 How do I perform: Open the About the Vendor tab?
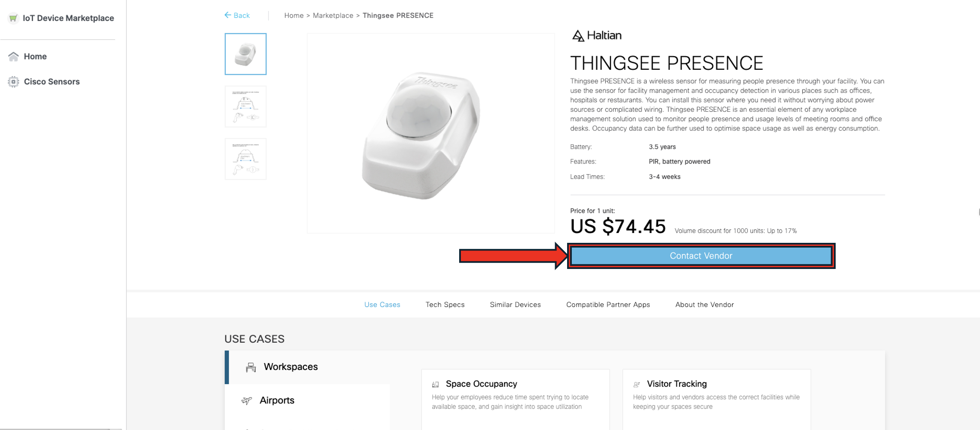click(x=705, y=305)
